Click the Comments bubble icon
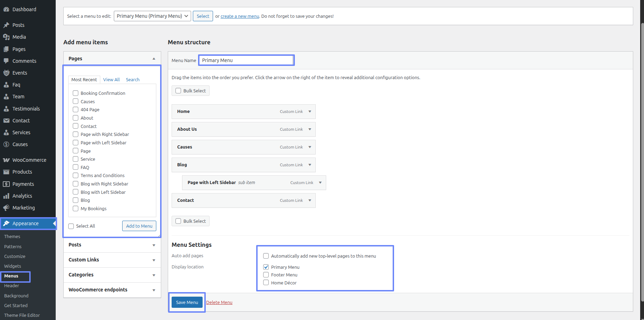The width and height of the screenshot is (644, 320). [6, 61]
